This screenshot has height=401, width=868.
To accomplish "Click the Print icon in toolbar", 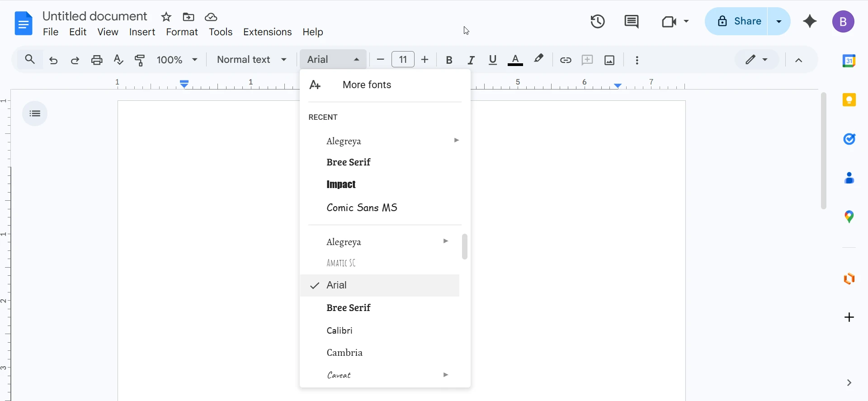I will (97, 60).
